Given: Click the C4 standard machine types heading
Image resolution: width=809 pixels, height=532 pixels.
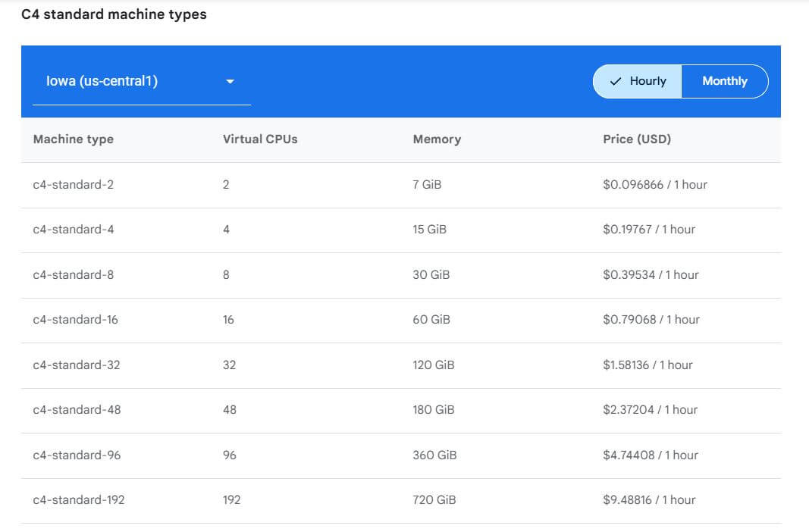Looking at the screenshot, I should (x=114, y=14).
